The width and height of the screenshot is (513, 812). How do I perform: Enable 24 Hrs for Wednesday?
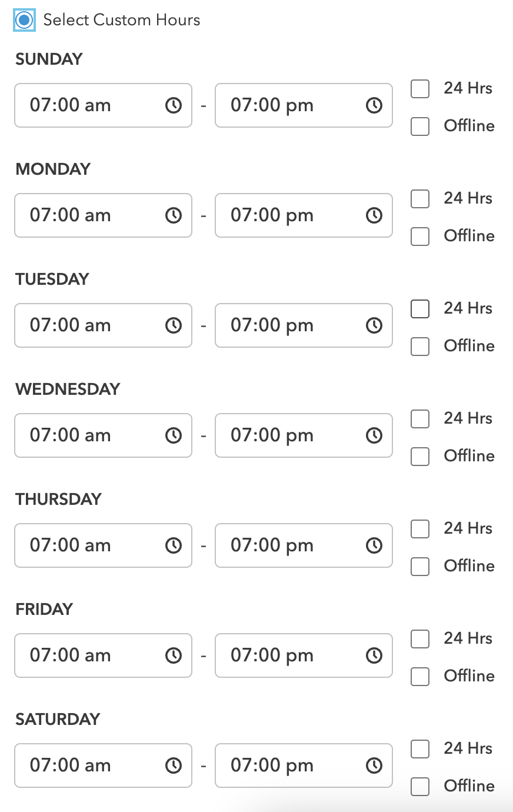coord(420,419)
